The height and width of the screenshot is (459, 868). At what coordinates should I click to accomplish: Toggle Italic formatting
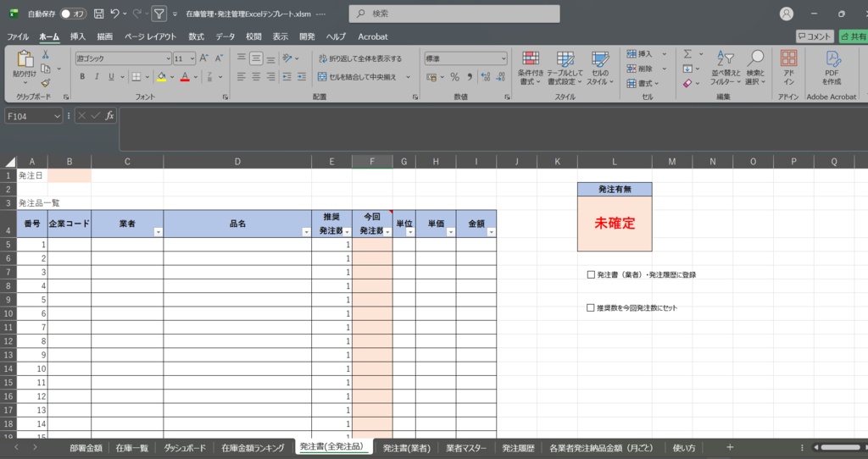[97, 77]
